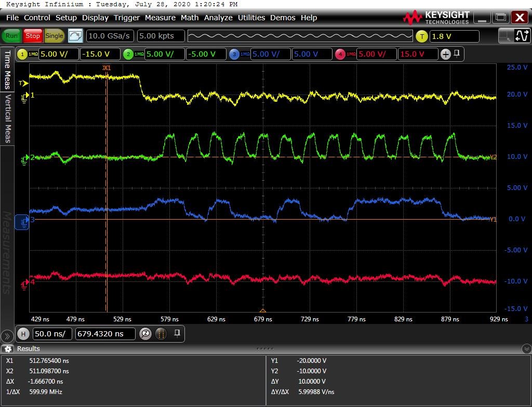532x407 pixels.
Task: Click the plus add channel icon
Action: click(x=445, y=55)
